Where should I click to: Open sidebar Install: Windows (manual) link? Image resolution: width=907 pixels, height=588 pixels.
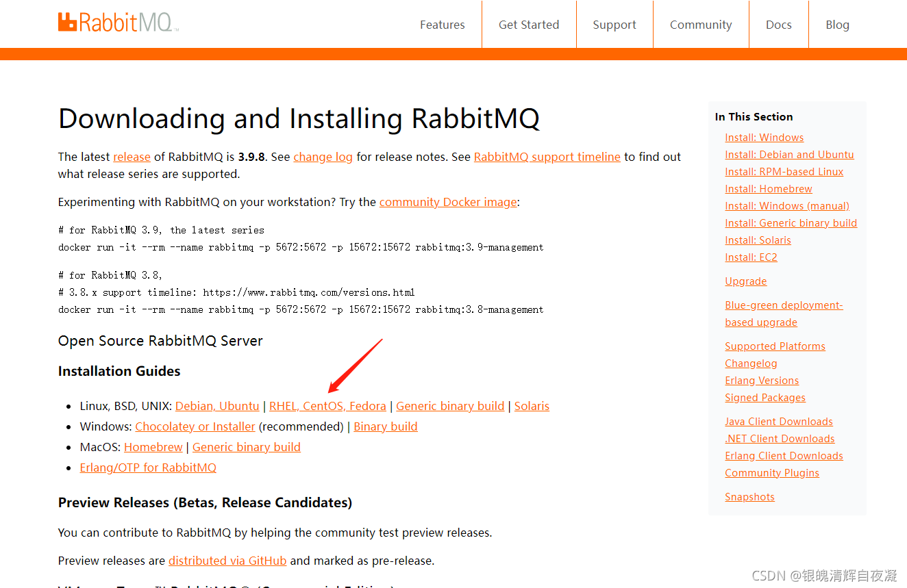coord(787,206)
